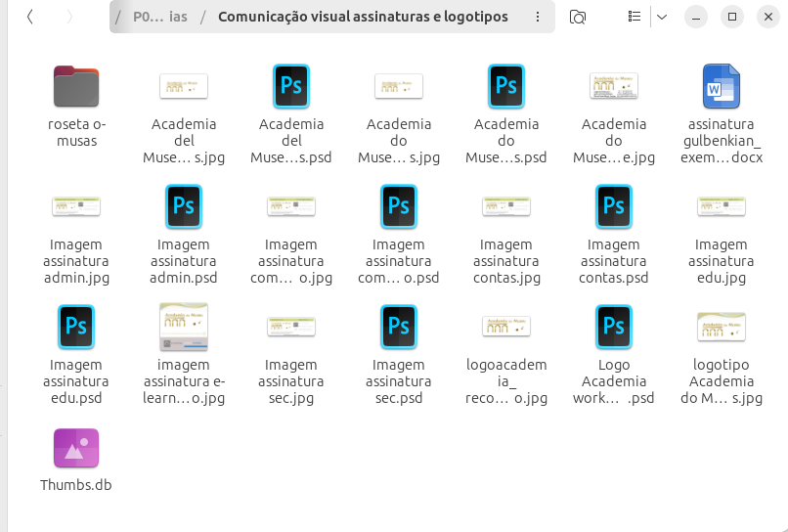Click 'assinatura gulbenkian_exem…docx' file name

(722, 141)
